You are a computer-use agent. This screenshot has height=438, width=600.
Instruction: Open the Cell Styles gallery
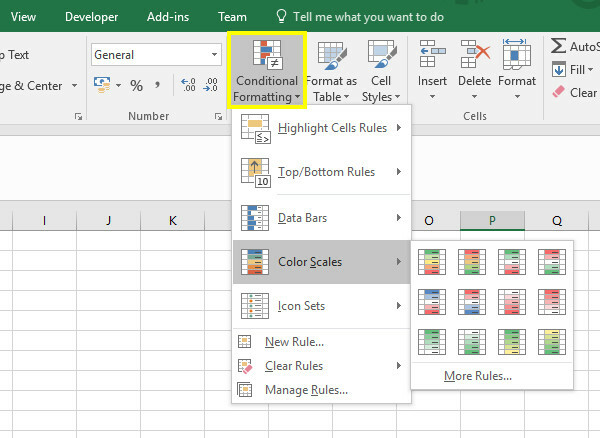pyautogui.click(x=381, y=71)
